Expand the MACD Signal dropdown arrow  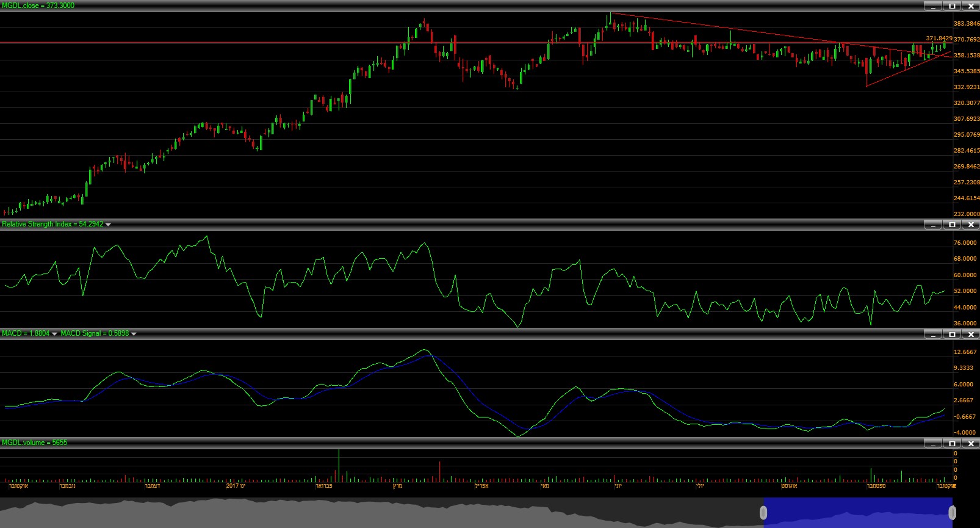(134, 334)
